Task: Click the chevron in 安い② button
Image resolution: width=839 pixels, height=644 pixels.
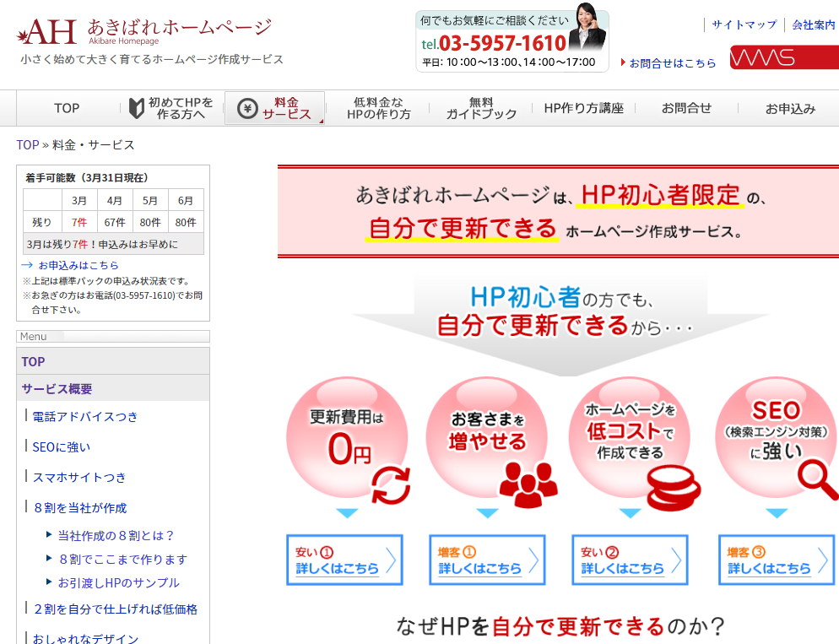Action: click(x=676, y=560)
